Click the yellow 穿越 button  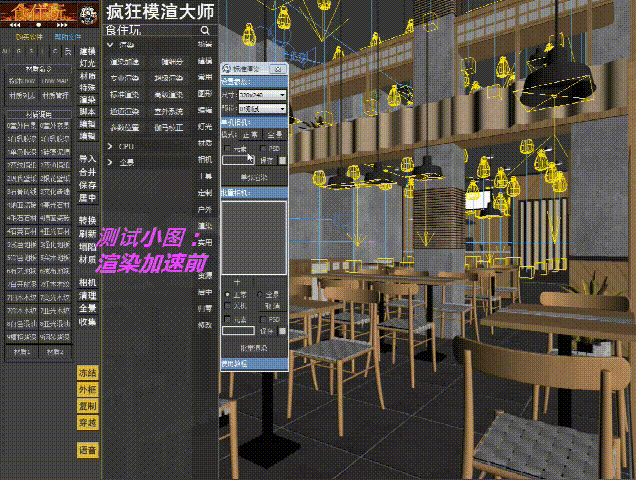88,423
